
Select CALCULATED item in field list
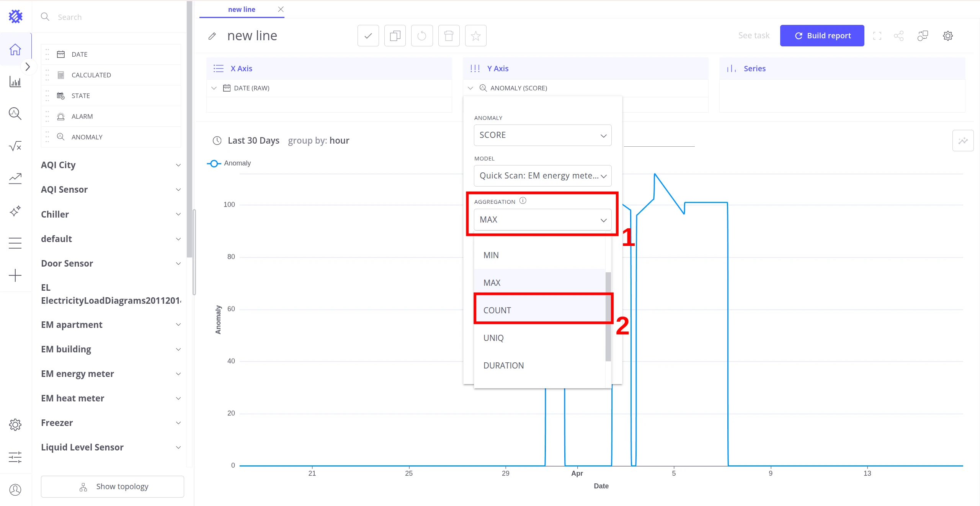click(111, 75)
